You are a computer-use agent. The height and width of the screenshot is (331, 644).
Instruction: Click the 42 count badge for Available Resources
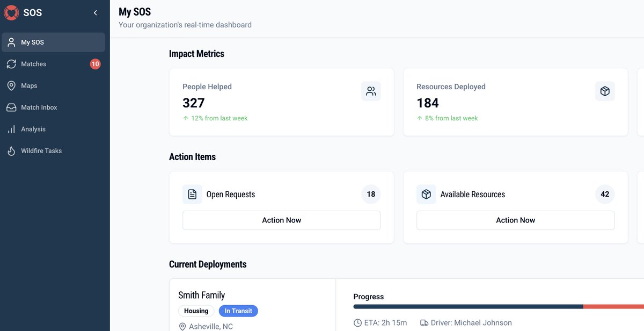click(605, 195)
